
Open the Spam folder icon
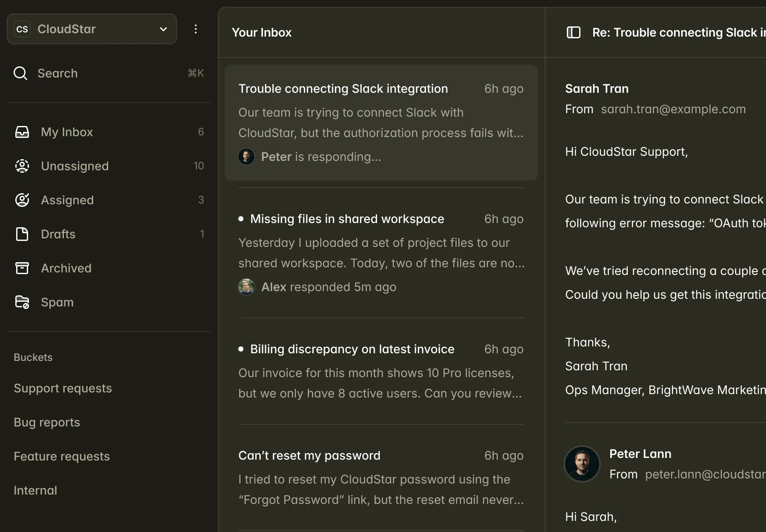click(22, 302)
